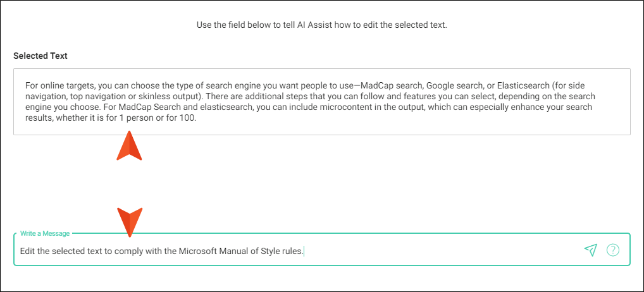Click 'AI Assist' in the top instruction
644x292 pixels.
tap(316, 25)
